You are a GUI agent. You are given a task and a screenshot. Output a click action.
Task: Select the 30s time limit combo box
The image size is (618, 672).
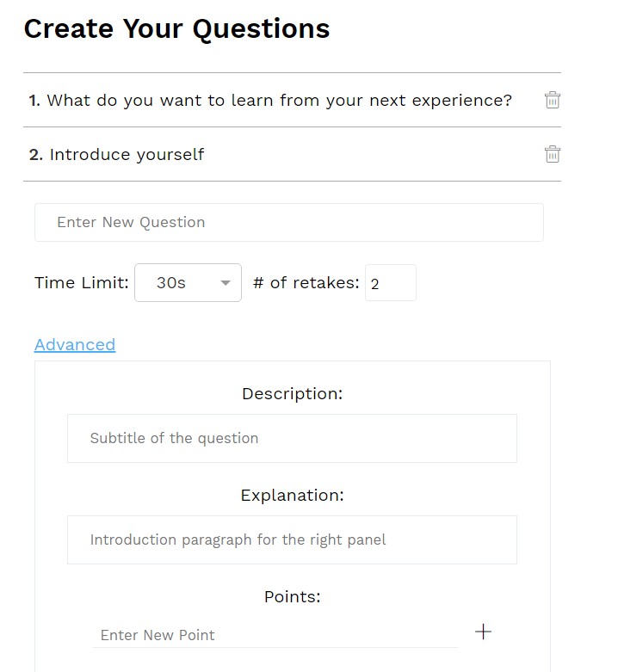pos(188,282)
